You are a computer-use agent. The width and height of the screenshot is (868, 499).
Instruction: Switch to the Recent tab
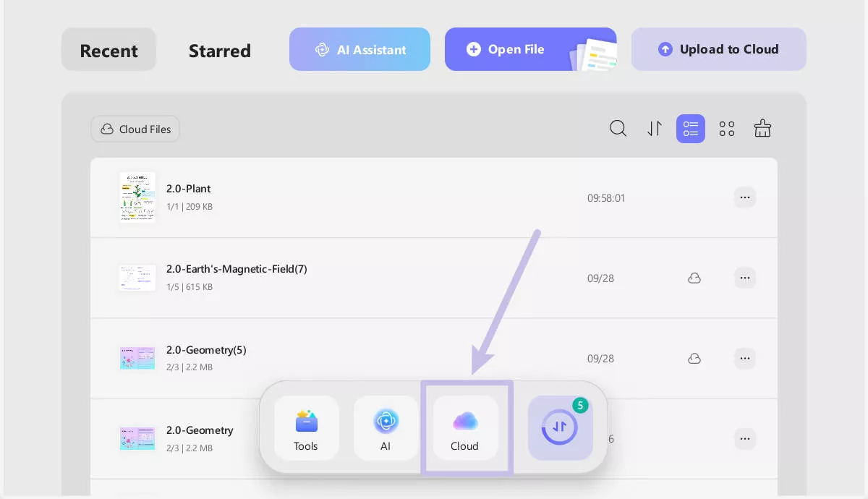109,50
